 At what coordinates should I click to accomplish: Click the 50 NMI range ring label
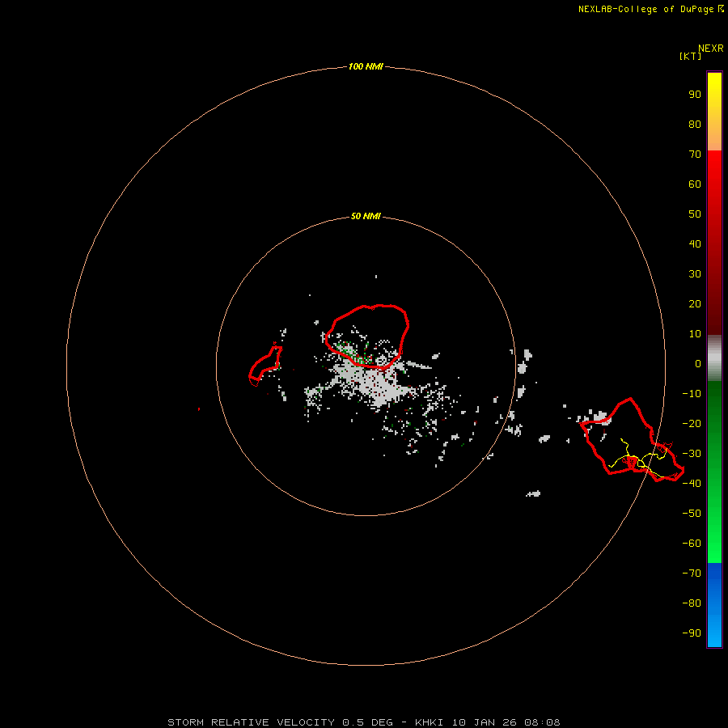(366, 216)
